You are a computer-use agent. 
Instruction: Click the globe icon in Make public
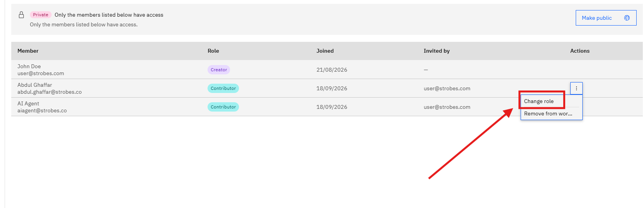627,18
